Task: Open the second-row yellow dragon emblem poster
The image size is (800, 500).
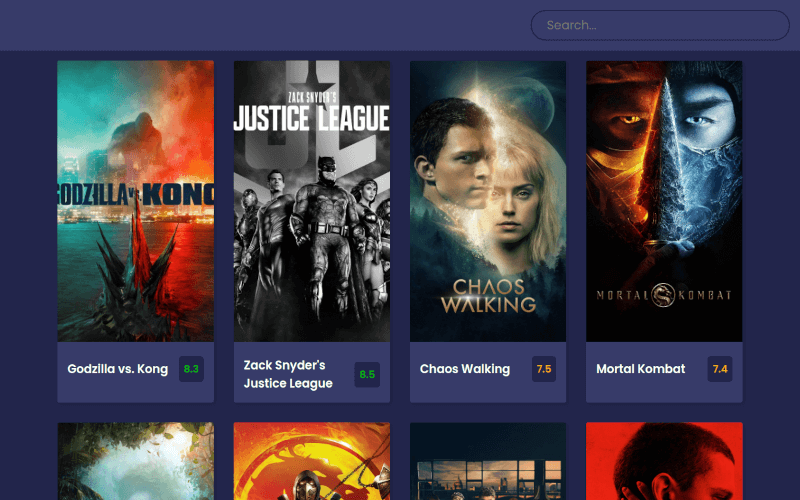Action: 312,461
